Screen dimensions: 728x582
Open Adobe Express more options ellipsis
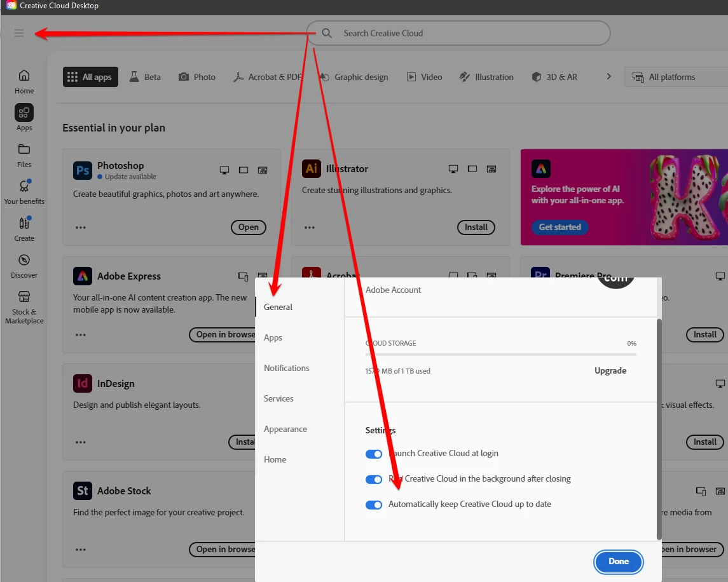(81, 335)
